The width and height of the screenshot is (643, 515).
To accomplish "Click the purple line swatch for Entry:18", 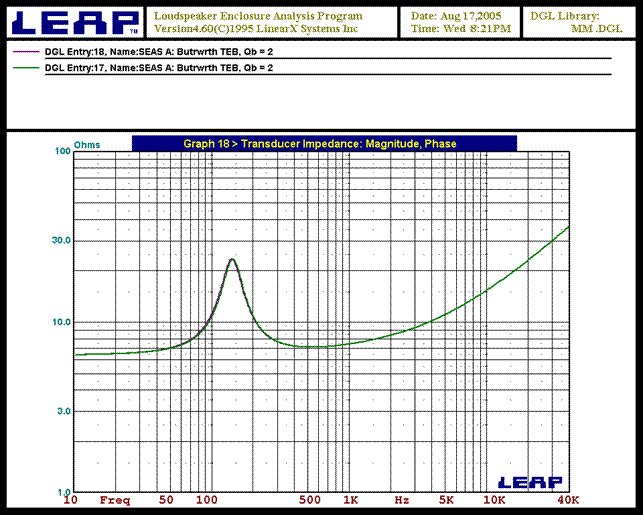I will (x=26, y=49).
